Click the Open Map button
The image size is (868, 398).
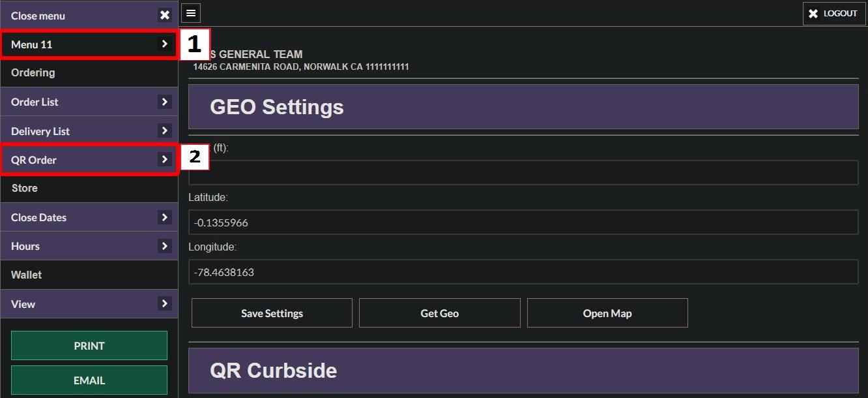(607, 313)
